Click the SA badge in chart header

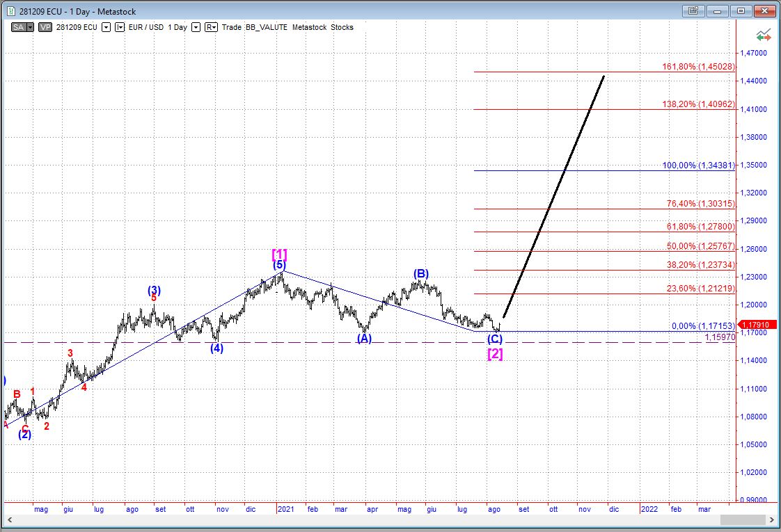coord(18,27)
